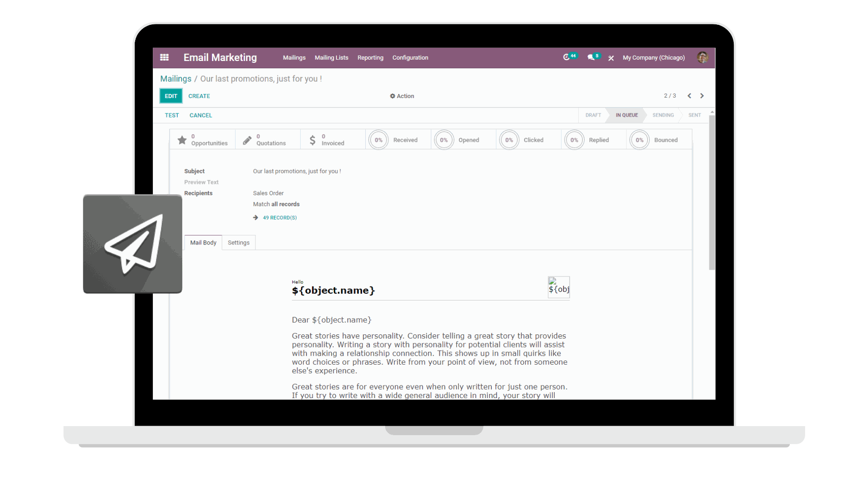This screenshot has height=488, width=868.
Task: Click the dollar Invoiced icon
Action: 313,140
